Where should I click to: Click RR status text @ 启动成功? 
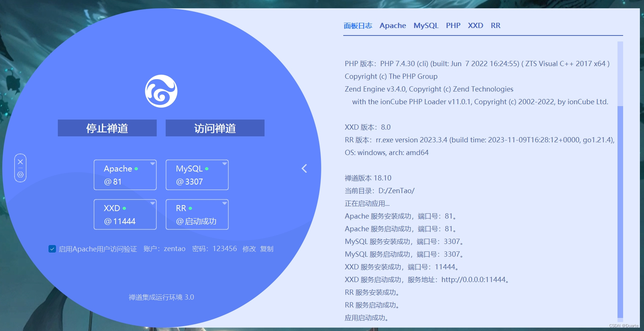pyautogui.click(x=196, y=221)
